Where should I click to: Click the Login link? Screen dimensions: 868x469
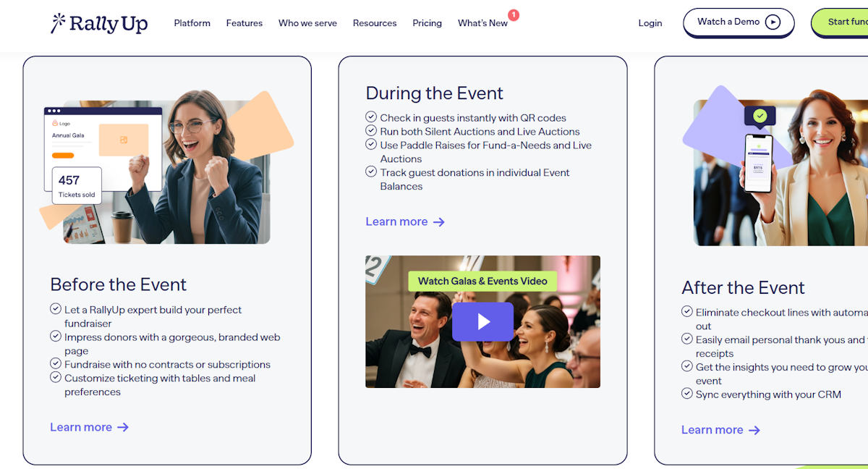[650, 23]
